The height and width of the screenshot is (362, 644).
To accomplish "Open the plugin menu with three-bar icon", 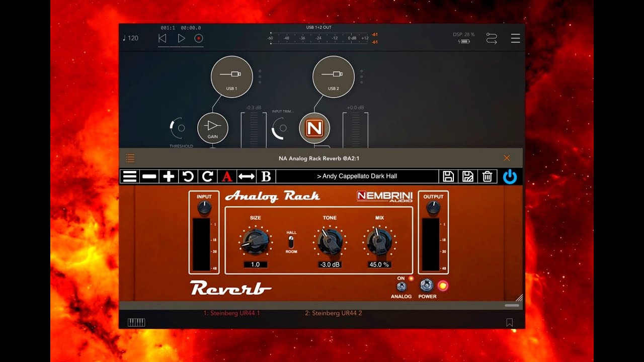I will click(x=130, y=176).
